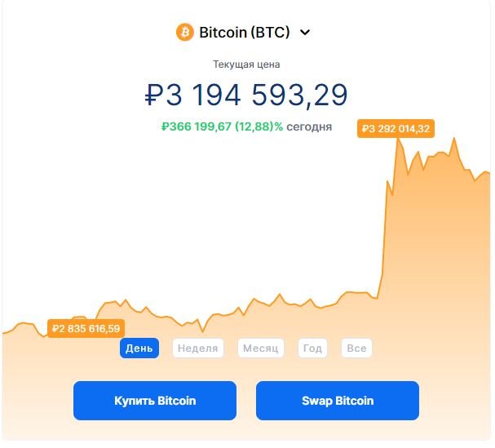Expand the coin selector chevron arrow
The width and height of the screenshot is (495, 448).
(305, 32)
